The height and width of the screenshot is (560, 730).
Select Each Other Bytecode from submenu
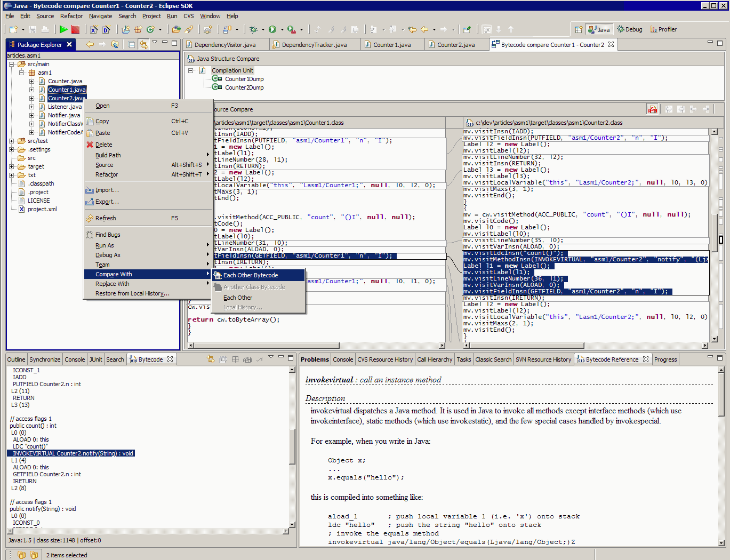259,275
